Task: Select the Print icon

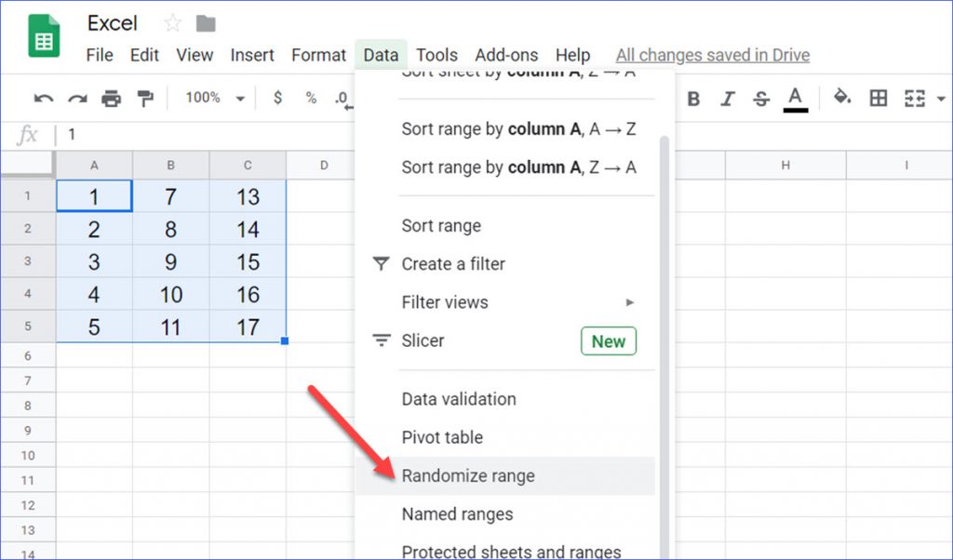Action: click(x=110, y=98)
